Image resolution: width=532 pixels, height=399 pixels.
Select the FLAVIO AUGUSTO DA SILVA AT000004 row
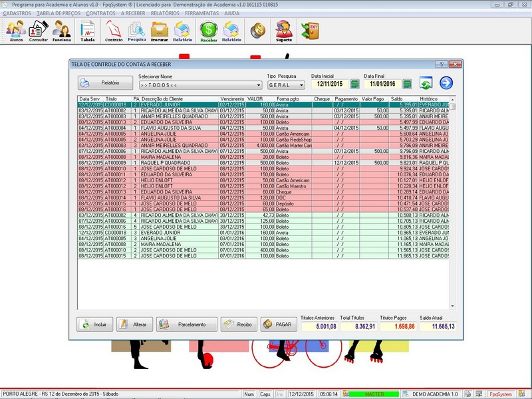coord(263,128)
